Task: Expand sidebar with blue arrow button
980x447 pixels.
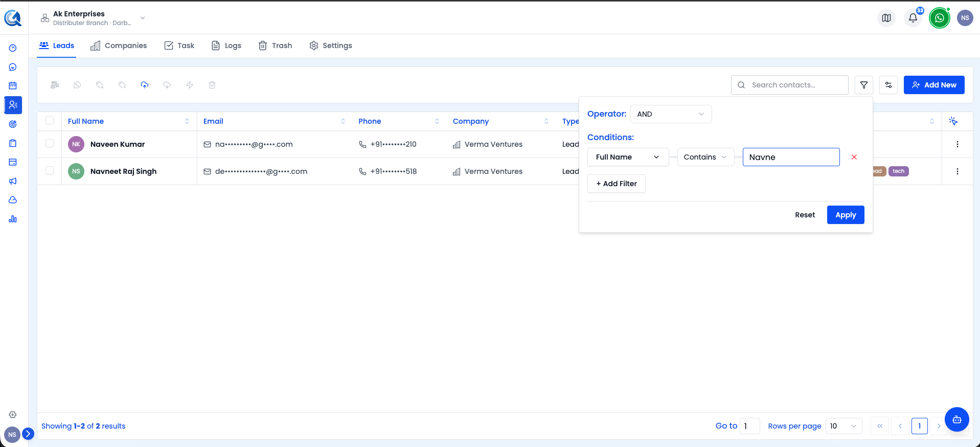Action: [28, 434]
